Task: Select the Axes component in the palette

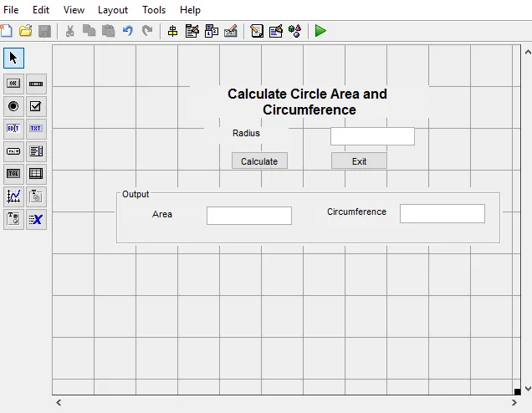Action: point(13,196)
